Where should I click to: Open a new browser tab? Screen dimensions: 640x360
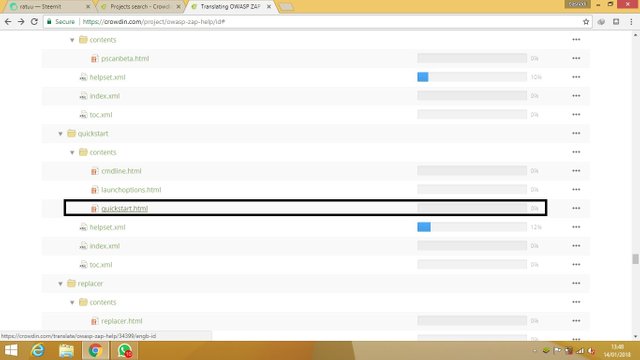tap(286, 7)
